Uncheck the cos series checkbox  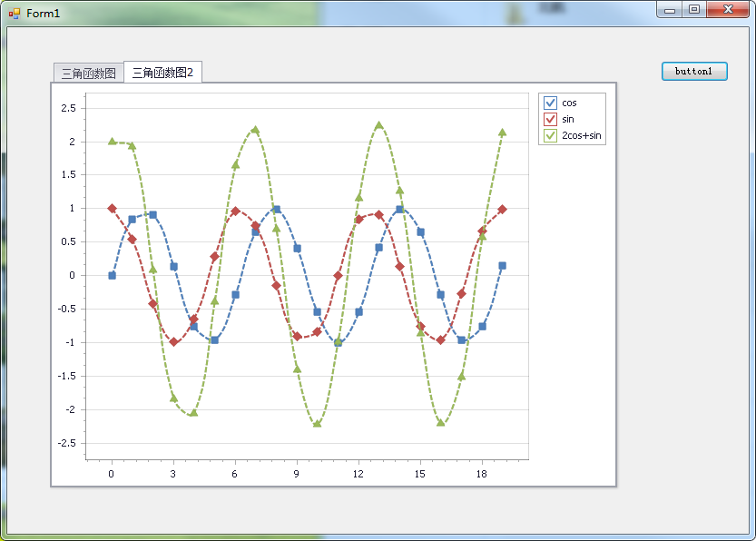550,103
